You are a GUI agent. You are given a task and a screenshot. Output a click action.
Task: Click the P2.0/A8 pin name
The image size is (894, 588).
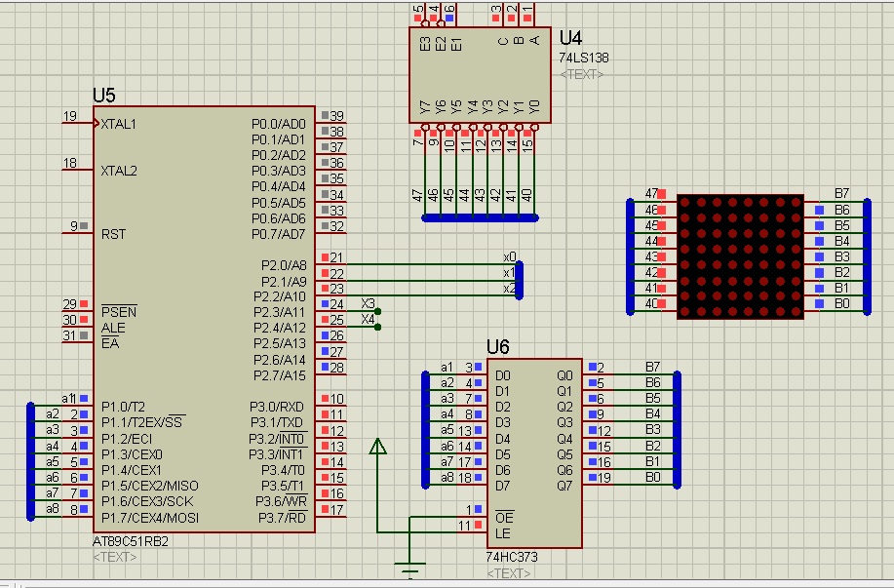[284, 266]
